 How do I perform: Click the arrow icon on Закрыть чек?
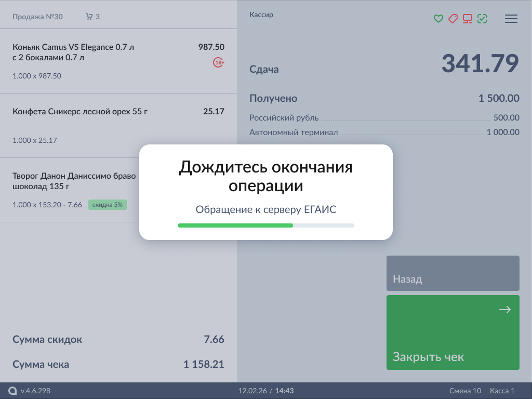click(x=504, y=310)
